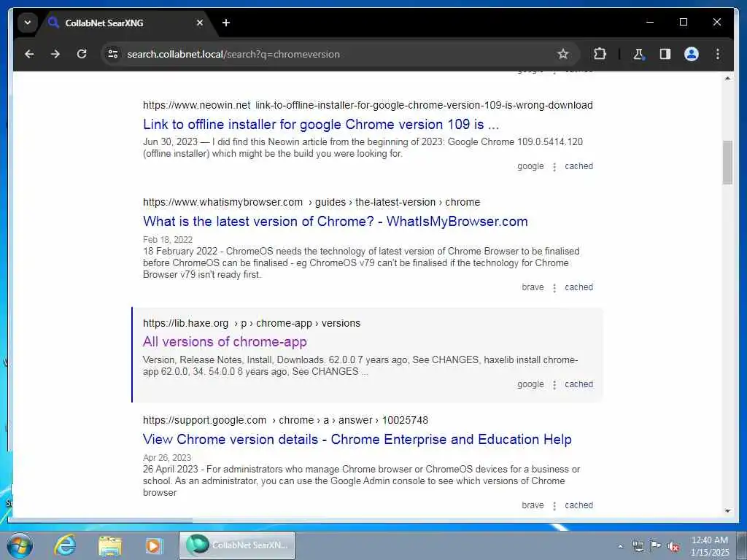The width and height of the screenshot is (747, 560).
Task: Open the Chrome extensions puzzle icon
Action: (x=600, y=54)
